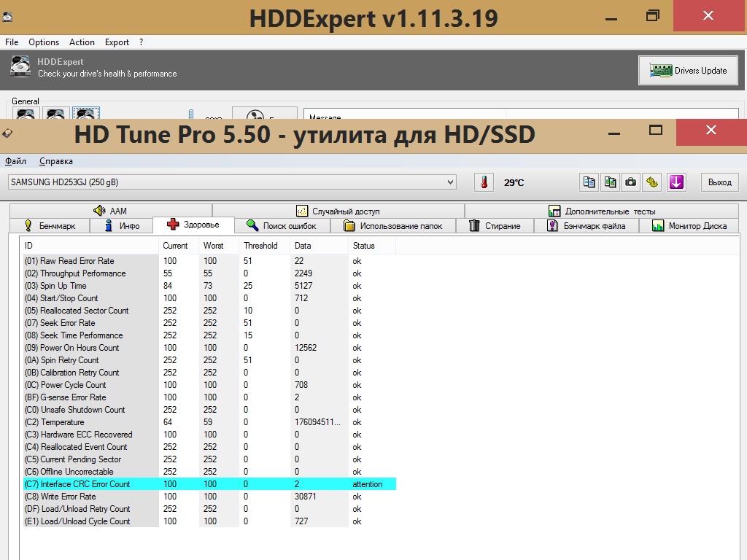This screenshot has height=560, width=747.
Task: Click the Status column header
Action: tap(372, 245)
